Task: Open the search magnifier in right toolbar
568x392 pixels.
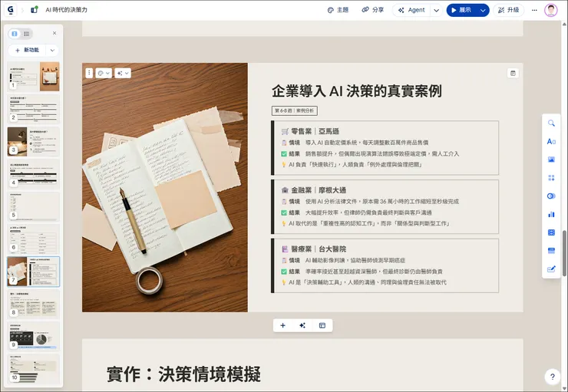Action: [551, 124]
